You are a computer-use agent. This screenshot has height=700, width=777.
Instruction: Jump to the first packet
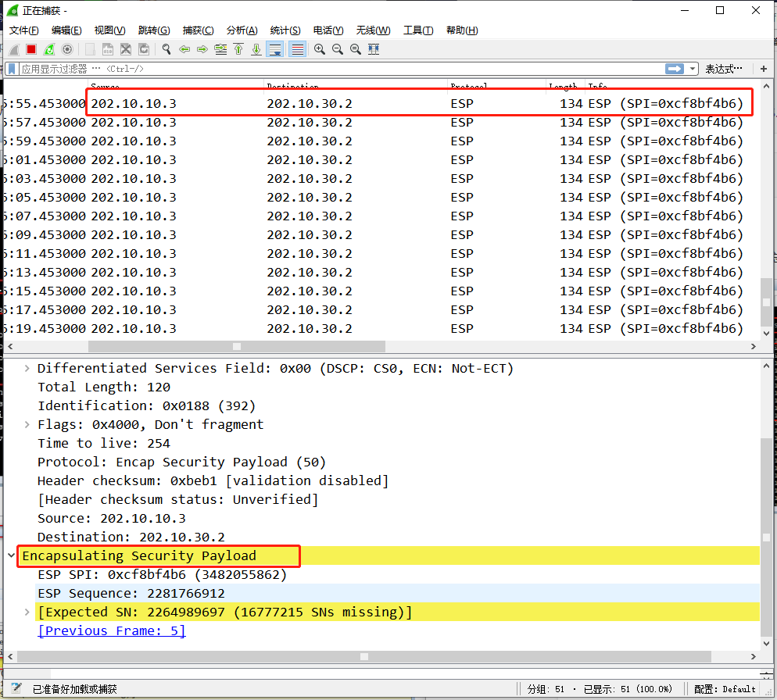[x=238, y=49]
